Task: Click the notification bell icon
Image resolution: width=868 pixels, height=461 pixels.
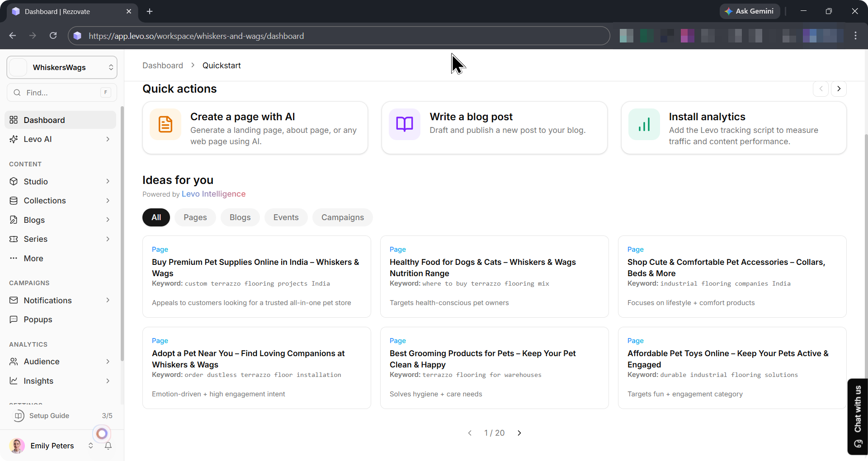Action: 108,446
